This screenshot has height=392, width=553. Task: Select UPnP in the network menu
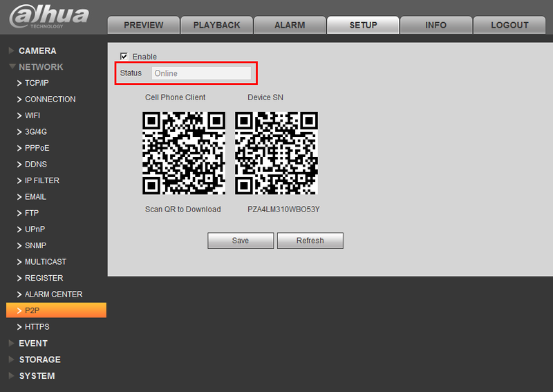(x=35, y=230)
